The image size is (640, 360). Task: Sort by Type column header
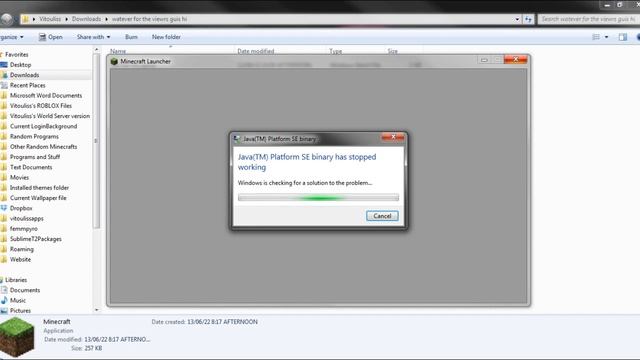point(336,51)
